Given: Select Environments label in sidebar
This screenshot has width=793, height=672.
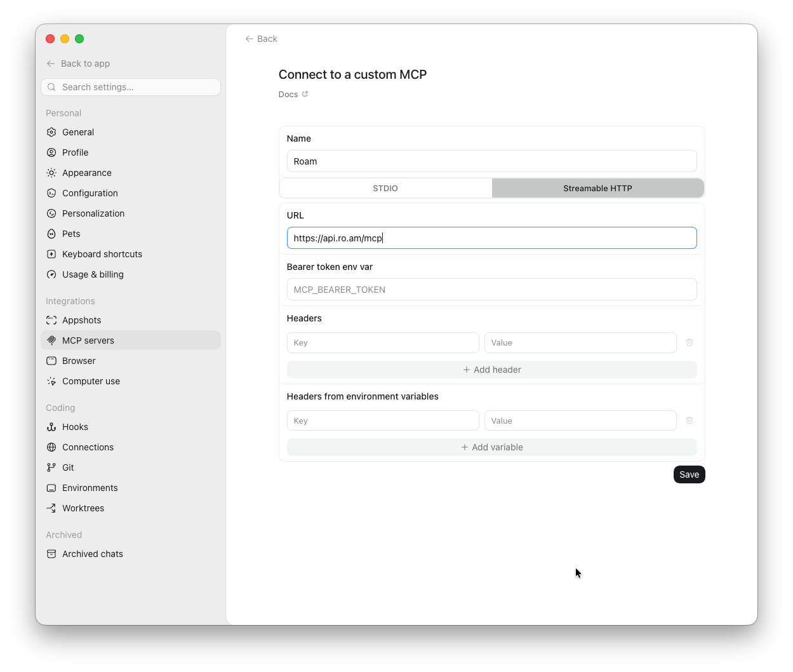Looking at the screenshot, I should pyautogui.click(x=90, y=488).
